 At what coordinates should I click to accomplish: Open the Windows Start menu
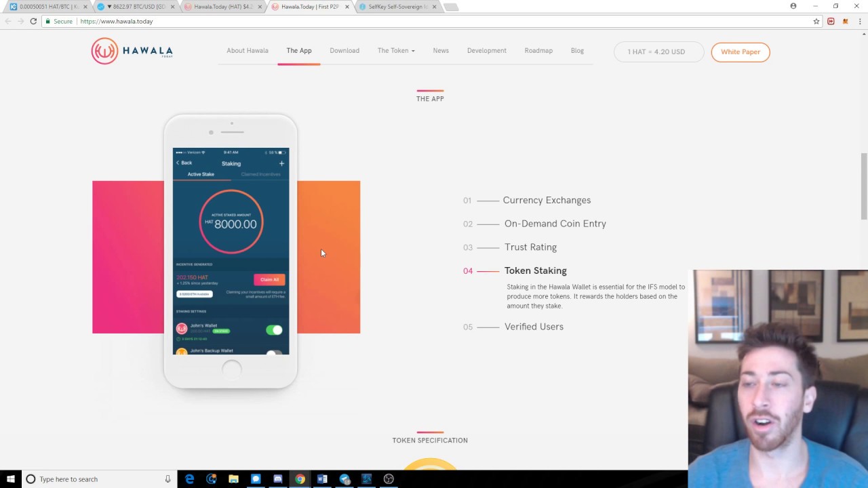click(x=11, y=479)
